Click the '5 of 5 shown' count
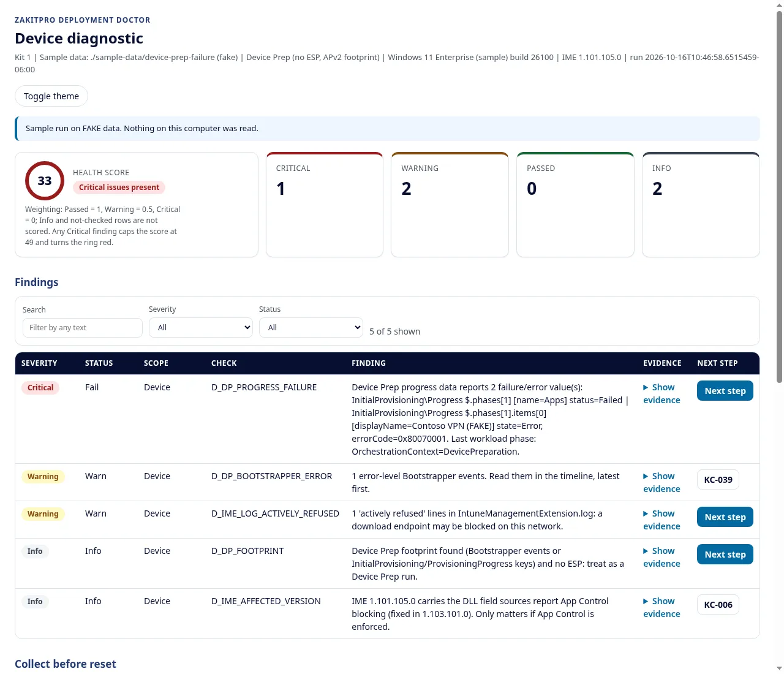The height and width of the screenshot is (674, 784). click(394, 331)
